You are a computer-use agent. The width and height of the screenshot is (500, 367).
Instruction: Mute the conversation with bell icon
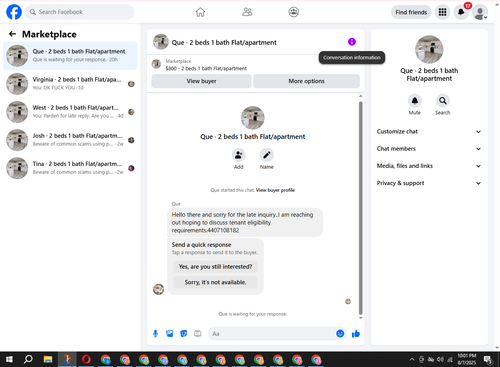tap(415, 101)
